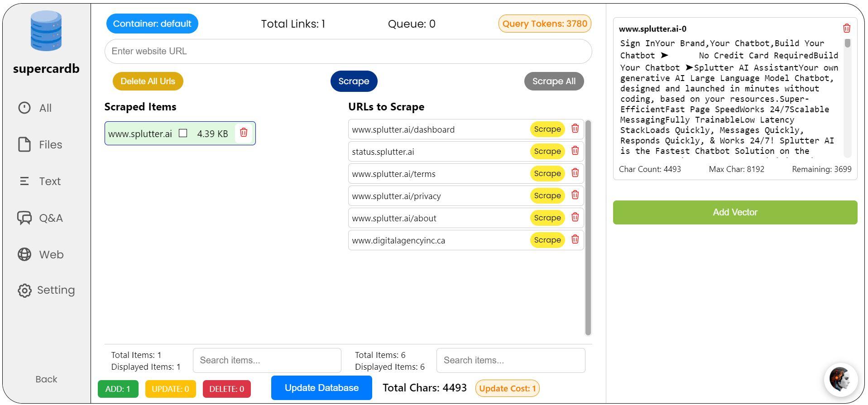Screen dimensions: 868x405
Task: Click the www.splutter.ai-0 card title
Action: tap(652, 29)
